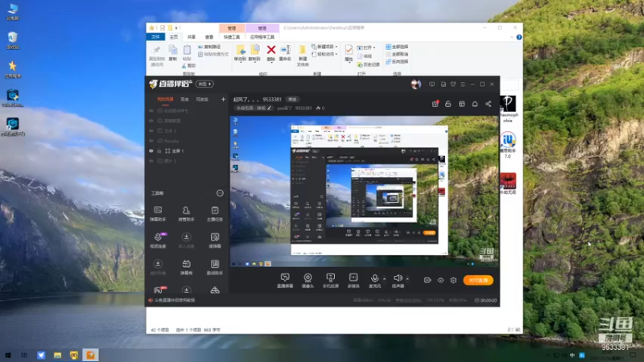The image size is (644, 362).
Task: Click the user avatar in broadcaster title bar
Action: click(x=416, y=84)
